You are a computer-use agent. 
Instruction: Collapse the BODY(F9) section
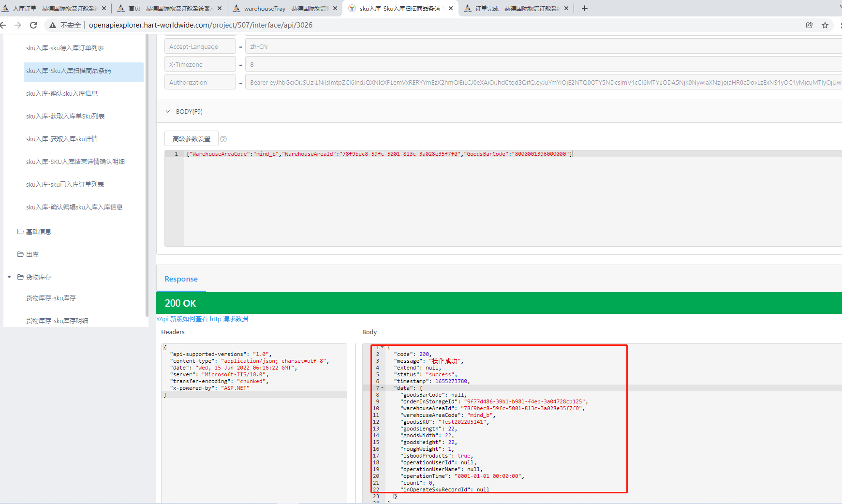(168, 112)
